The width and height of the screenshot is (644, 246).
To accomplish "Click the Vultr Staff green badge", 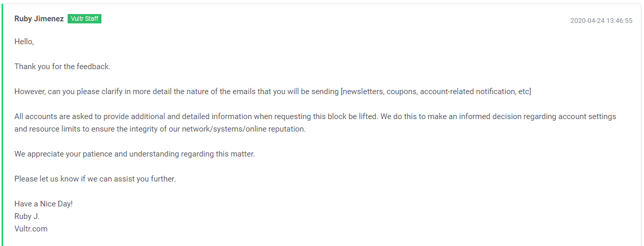I will [x=84, y=19].
